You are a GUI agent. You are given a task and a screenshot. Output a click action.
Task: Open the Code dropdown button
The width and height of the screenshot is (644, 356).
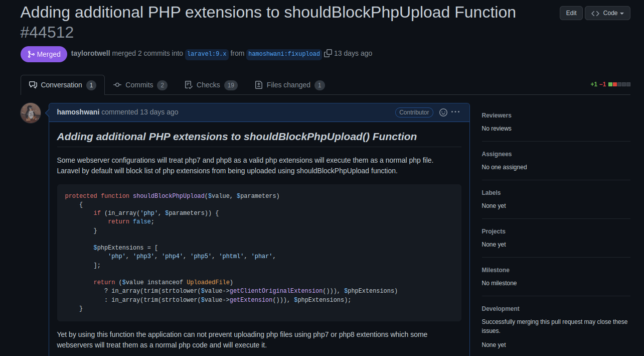pos(607,13)
